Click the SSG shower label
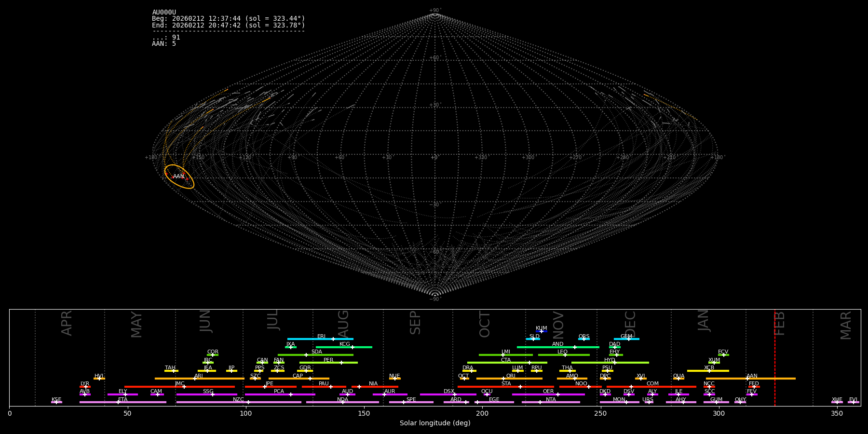Image resolution: width=868 pixels, height=434 pixels. [x=208, y=392]
